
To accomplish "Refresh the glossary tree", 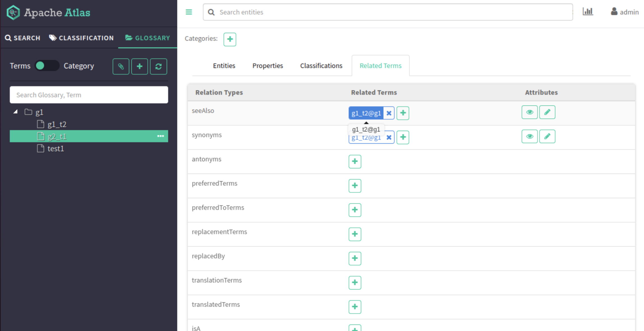I will click(158, 66).
